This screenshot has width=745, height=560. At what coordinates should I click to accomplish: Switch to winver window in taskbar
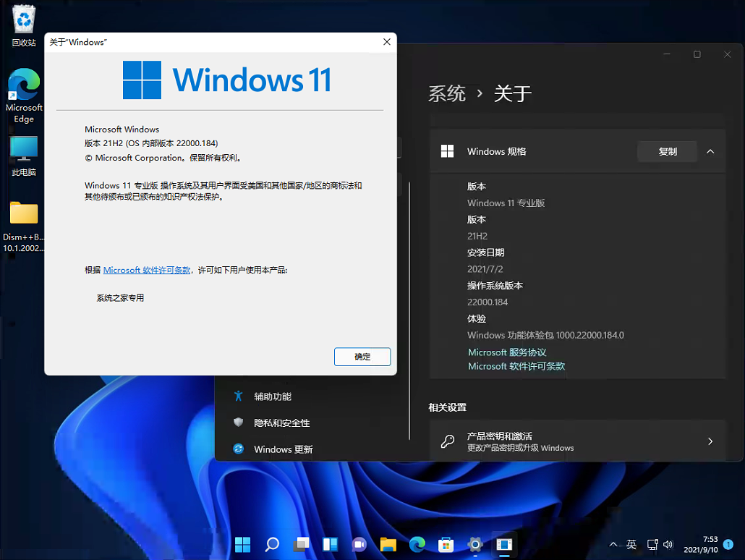coord(504,544)
